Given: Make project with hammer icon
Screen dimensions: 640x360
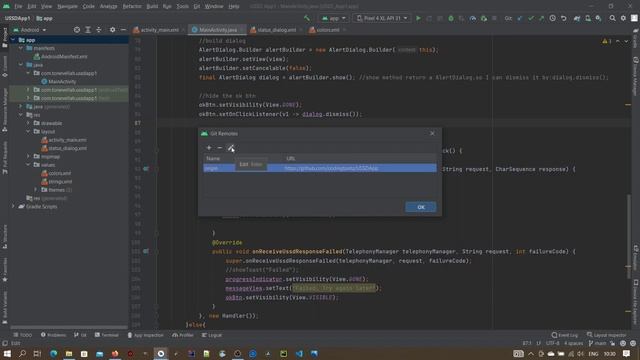Looking at the screenshot, I should pyautogui.click(x=307, y=18).
